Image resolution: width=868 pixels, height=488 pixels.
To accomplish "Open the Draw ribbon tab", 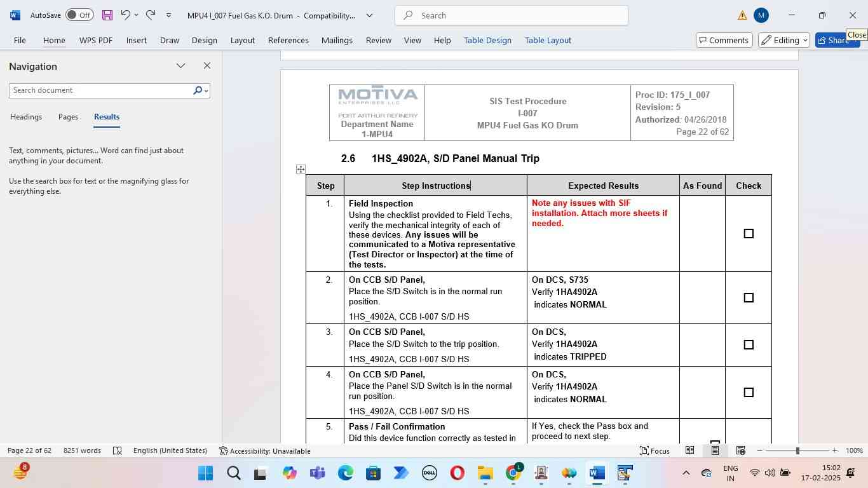I will [x=169, y=40].
